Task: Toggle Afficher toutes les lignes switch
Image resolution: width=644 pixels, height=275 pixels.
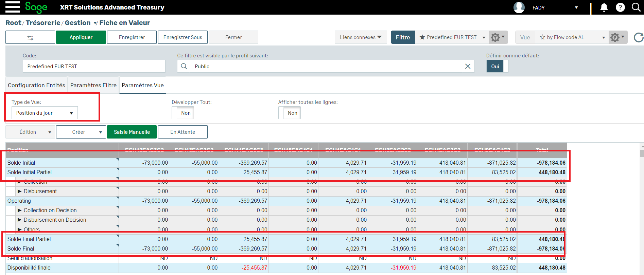Action: [x=290, y=113]
